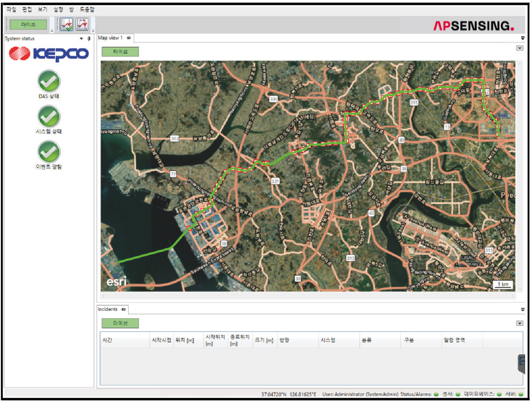Click the Status/Alarms green indicator in status bar

coord(436,394)
